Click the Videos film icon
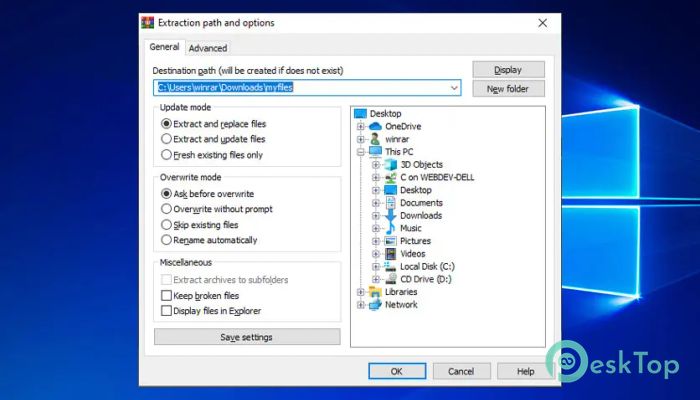Screen dimensions: 700x400 coord(391,254)
